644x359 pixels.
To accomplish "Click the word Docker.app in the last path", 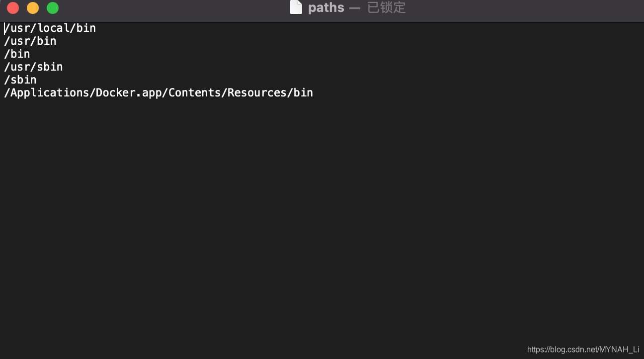I will pos(129,93).
